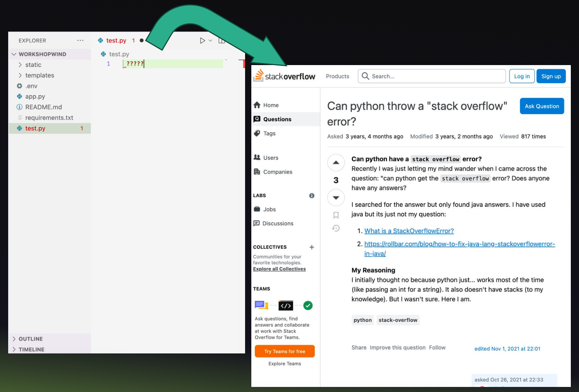Image resolution: width=579 pixels, height=392 pixels.
Task: Click the Labs info icon
Action: pos(312,196)
